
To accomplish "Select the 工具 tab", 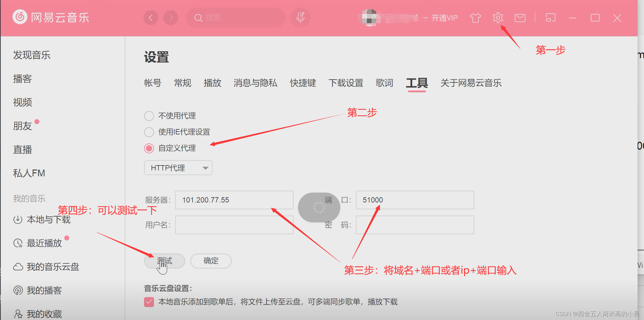I will tap(417, 83).
